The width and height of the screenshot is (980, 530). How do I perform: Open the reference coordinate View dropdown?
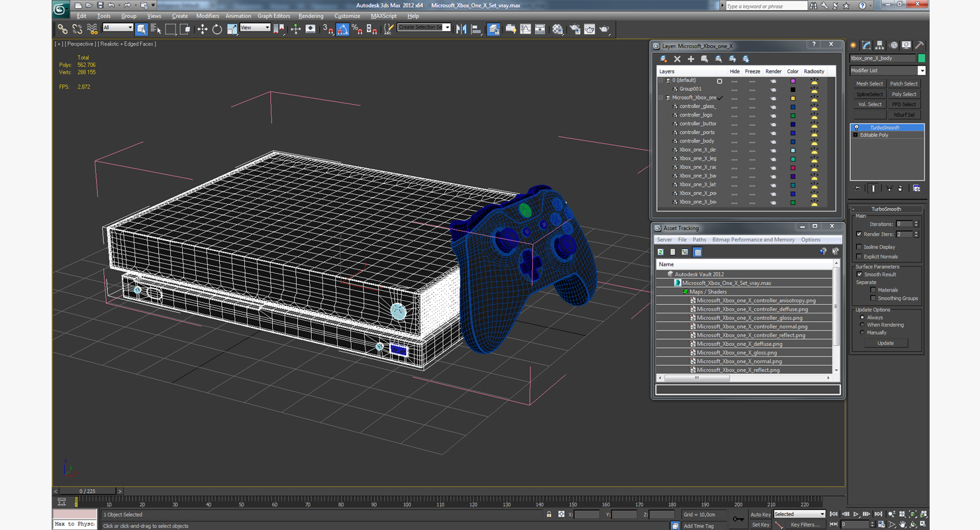[255, 27]
